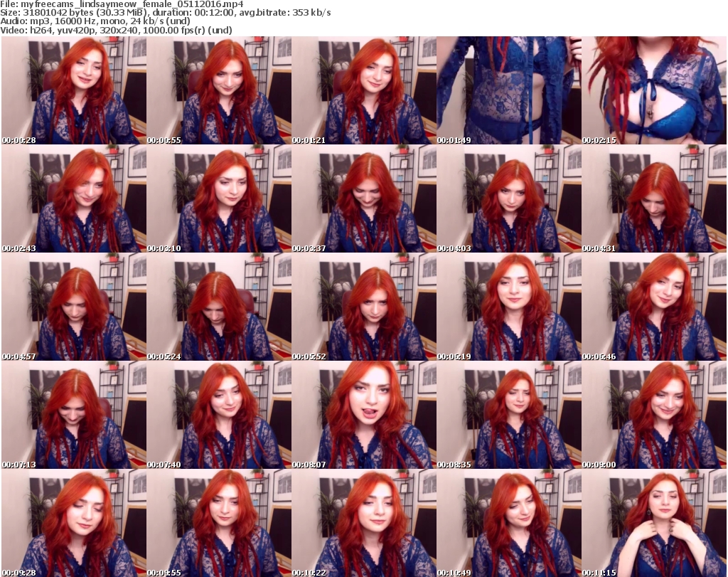
Task: Open the frame captured at 00:09:55
Action: tap(219, 523)
